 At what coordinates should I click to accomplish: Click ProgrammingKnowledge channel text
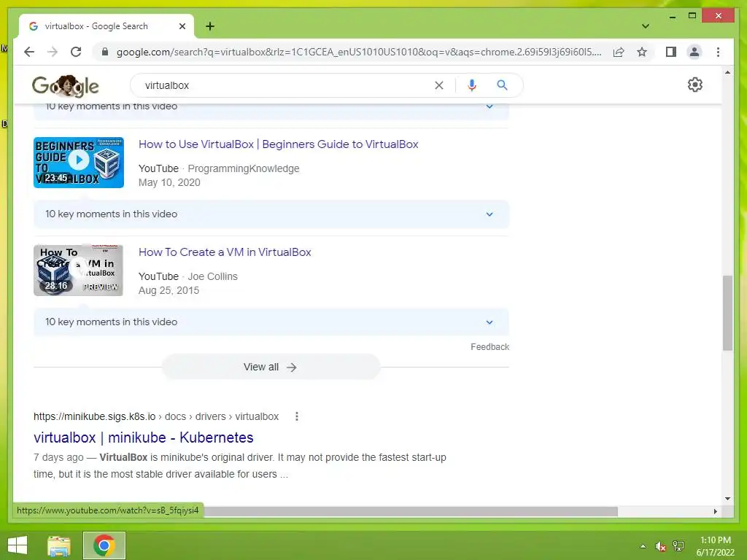click(244, 168)
